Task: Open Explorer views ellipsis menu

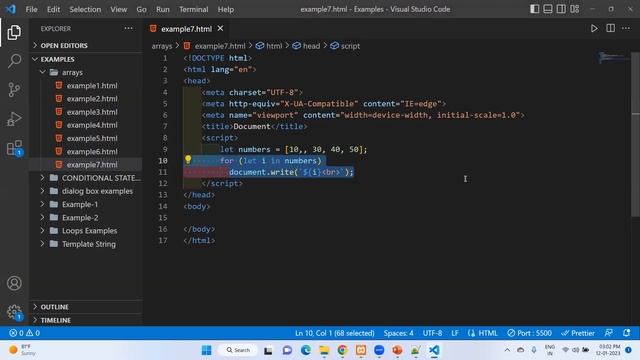Action: click(129, 28)
